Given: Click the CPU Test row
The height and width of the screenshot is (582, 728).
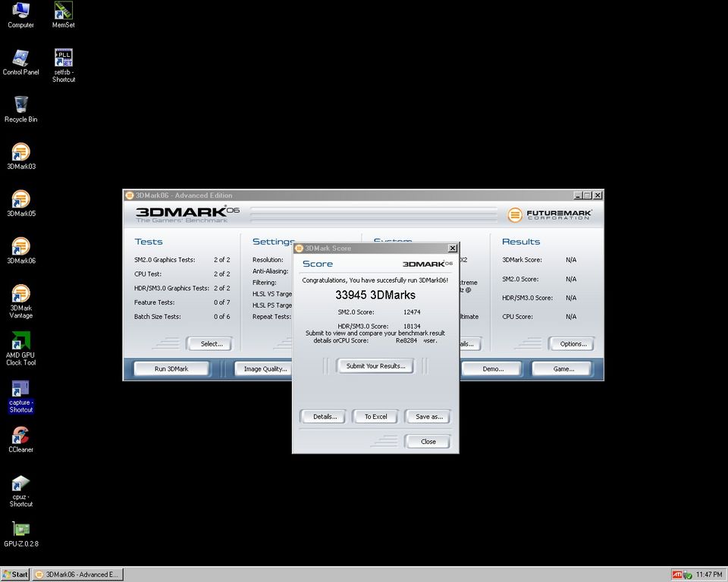Looking at the screenshot, I should 182,274.
